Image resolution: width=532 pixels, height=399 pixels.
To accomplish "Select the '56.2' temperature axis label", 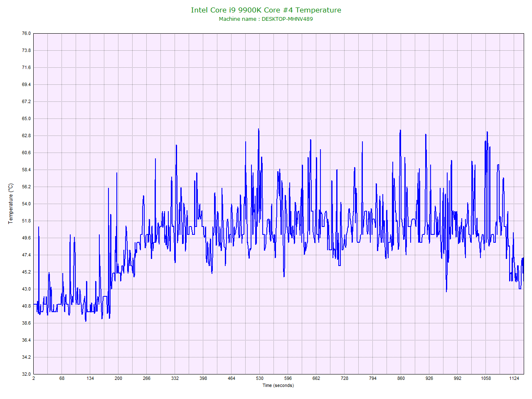I will (26, 187).
